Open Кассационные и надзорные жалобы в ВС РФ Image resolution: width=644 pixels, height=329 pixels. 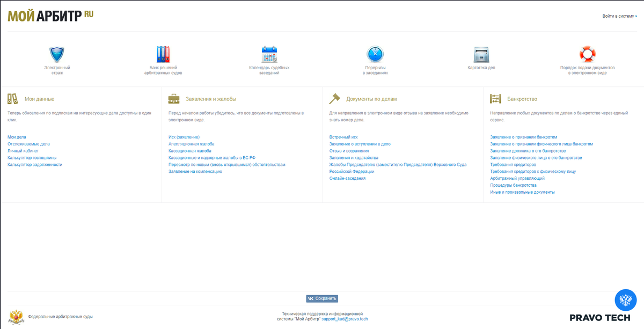coord(212,158)
